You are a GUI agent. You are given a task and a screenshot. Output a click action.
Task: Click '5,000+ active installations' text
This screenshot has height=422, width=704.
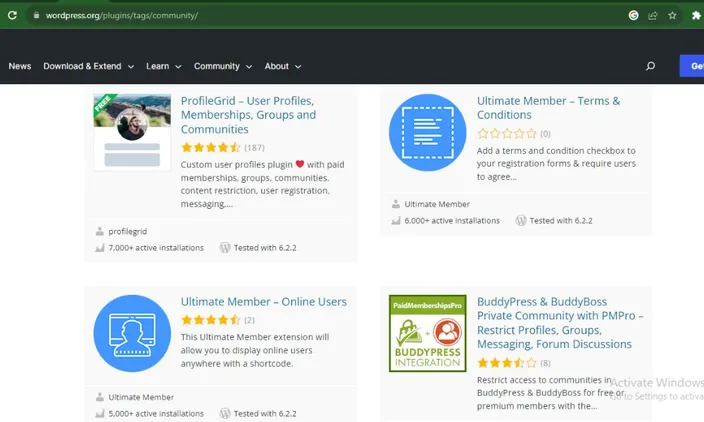[x=156, y=413]
